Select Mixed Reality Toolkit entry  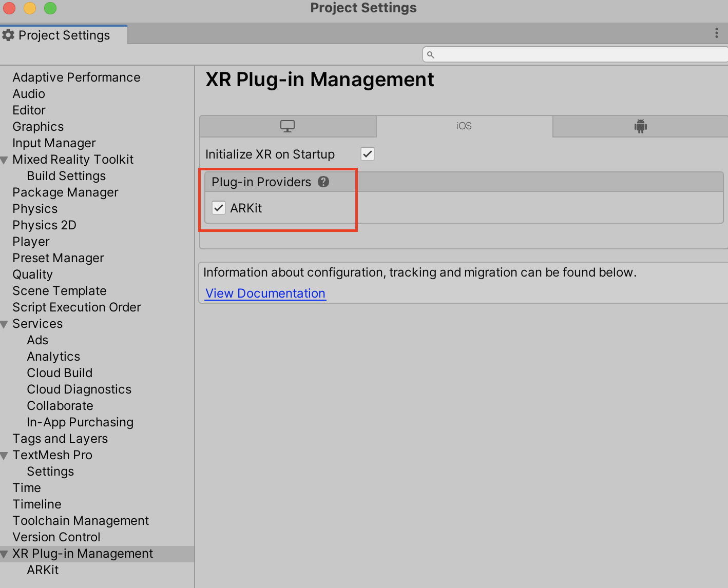click(73, 160)
